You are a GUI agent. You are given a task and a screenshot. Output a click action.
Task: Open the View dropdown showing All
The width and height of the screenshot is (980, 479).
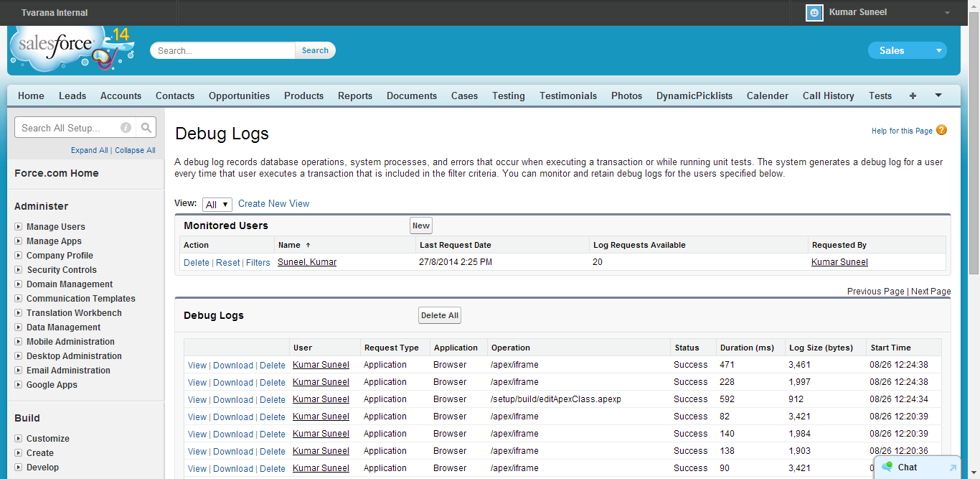click(217, 204)
